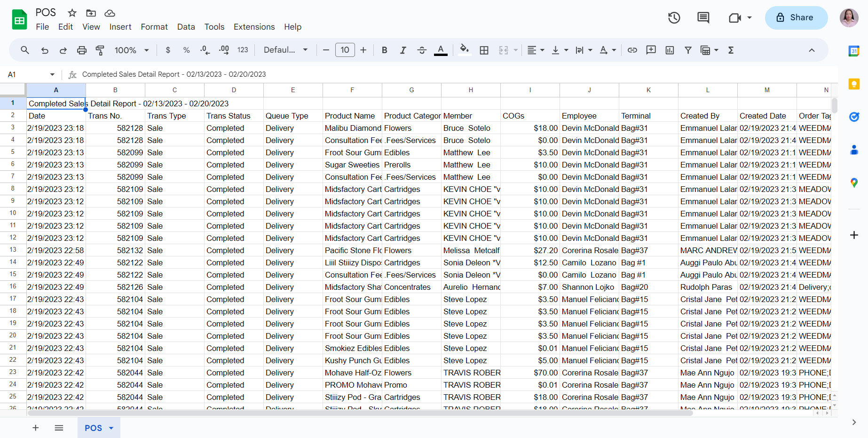Show all sheets list
Screen dimensions: 868x438
[59, 428]
